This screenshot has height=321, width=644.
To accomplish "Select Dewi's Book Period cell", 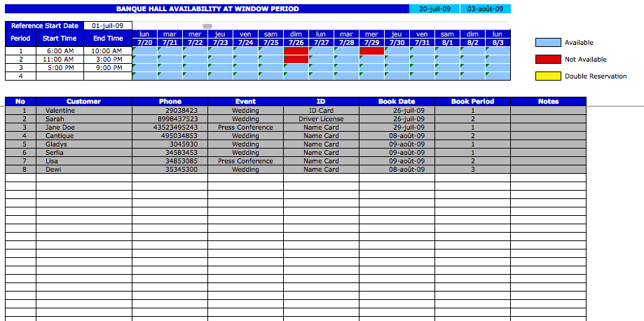I will (472, 170).
